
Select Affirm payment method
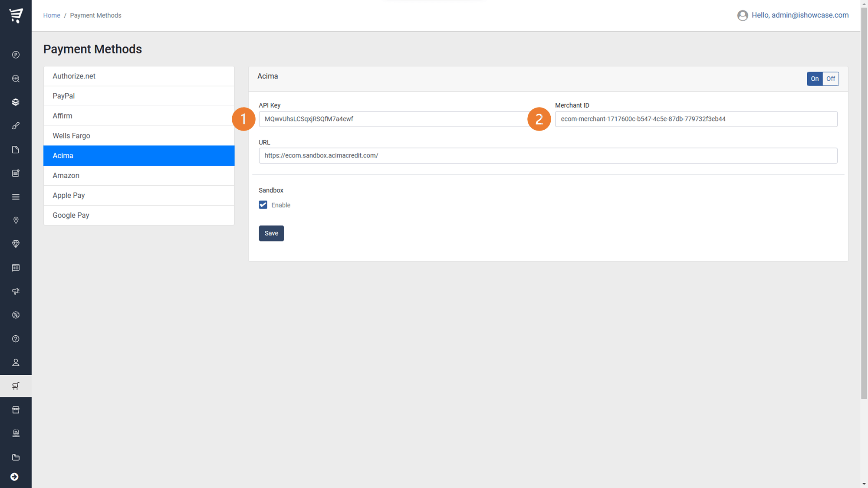[x=139, y=116]
